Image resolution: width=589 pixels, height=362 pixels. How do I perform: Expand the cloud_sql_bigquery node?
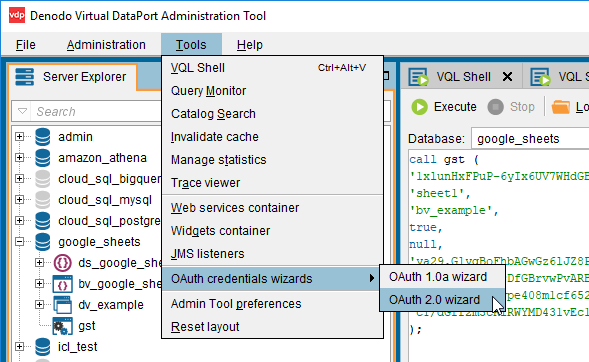tap(20, 179)
